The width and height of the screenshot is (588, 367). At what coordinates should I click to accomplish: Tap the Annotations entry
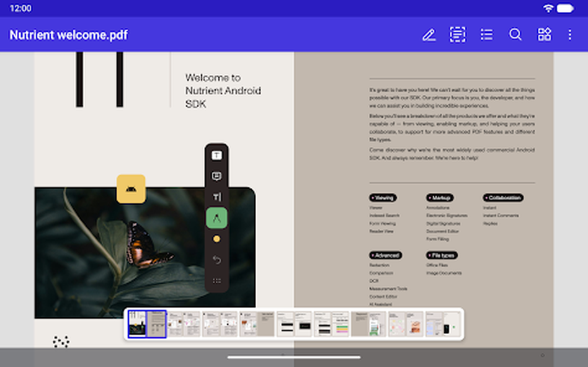[x=438, y=208]
